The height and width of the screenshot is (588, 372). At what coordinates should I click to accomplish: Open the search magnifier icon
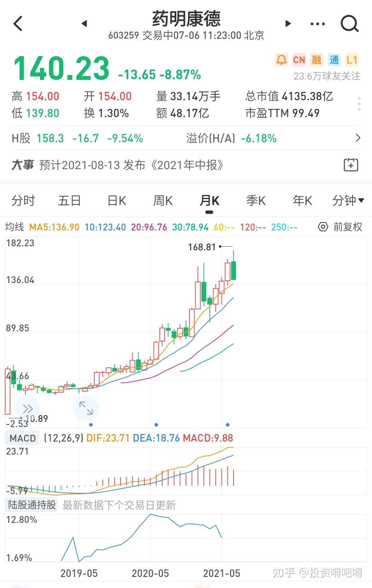click(349, 24)
